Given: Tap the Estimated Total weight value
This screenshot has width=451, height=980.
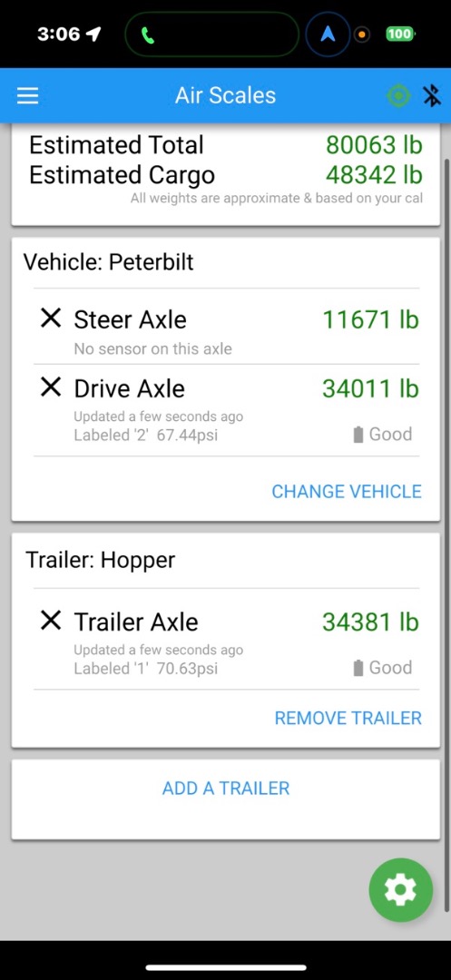Looking at the screenshot, I should click(374, 145).
